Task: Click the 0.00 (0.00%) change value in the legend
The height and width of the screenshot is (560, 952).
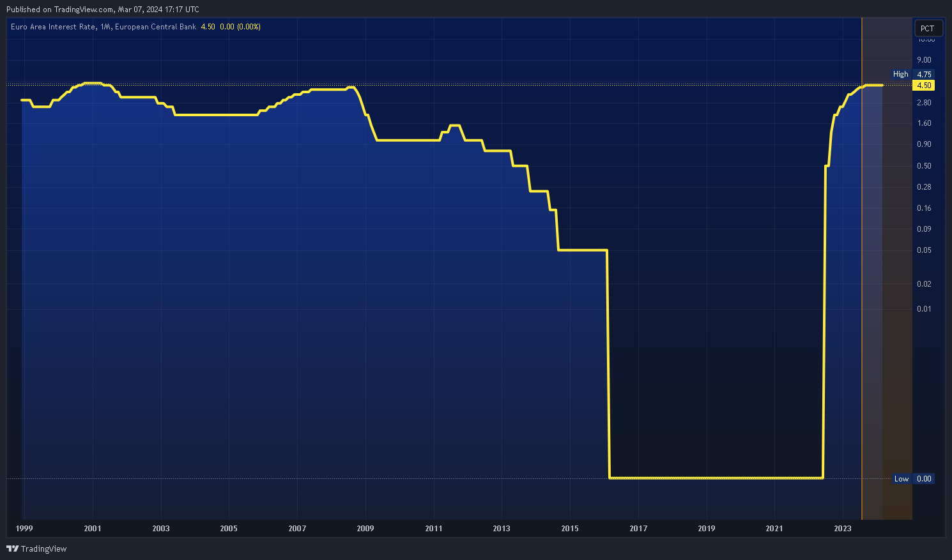Action: tap(240, 27)
